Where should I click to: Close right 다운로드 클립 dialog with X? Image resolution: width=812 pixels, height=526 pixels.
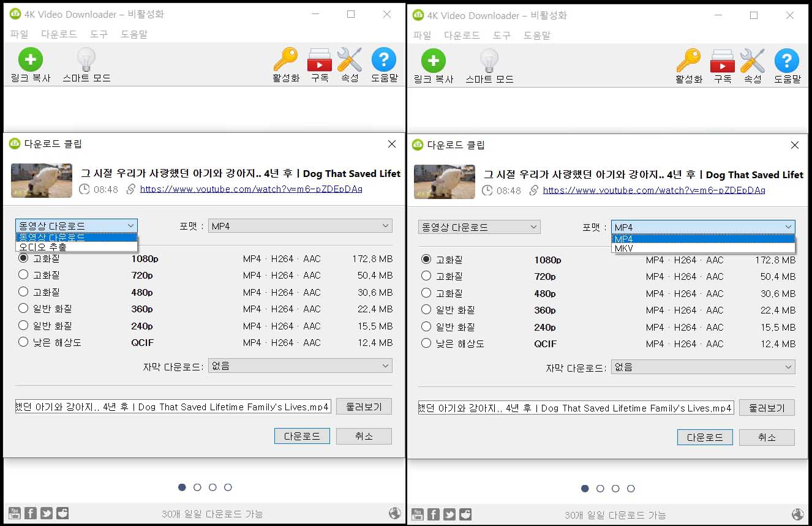coord(795,145)
